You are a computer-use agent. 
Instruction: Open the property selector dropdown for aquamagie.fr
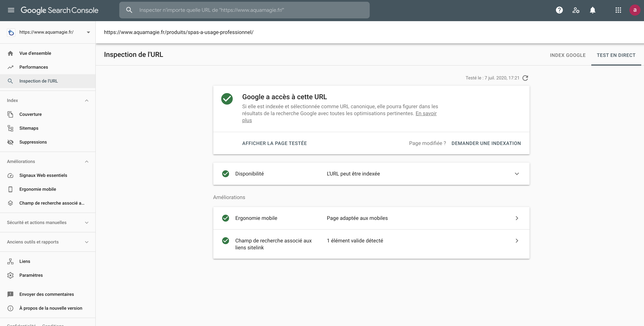click(88, 32)
